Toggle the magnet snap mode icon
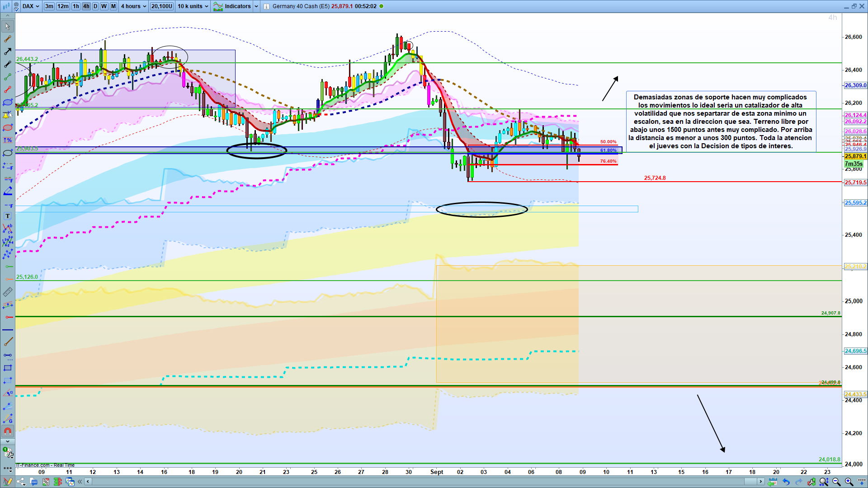This screenshot has width=868, height=488. click(8, 431)
